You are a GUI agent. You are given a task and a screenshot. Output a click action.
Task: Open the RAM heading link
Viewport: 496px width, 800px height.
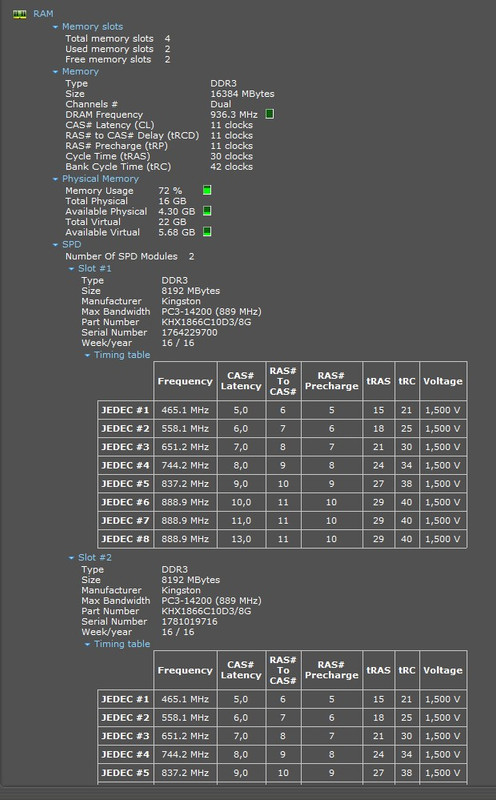[43, 14]
